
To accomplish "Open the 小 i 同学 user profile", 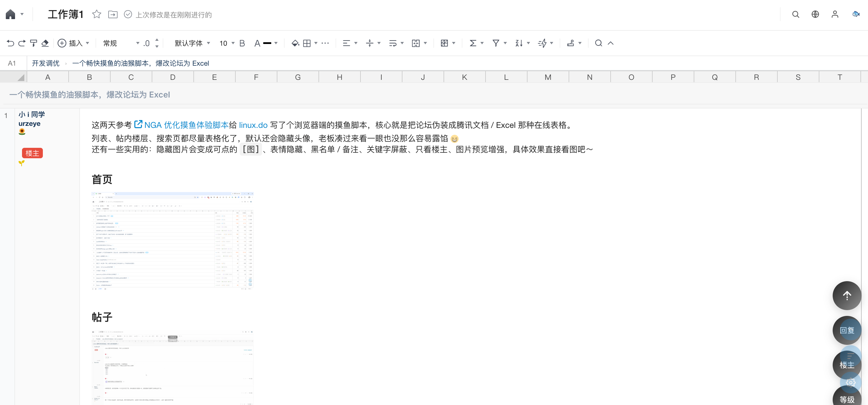I will coord(32,114).
